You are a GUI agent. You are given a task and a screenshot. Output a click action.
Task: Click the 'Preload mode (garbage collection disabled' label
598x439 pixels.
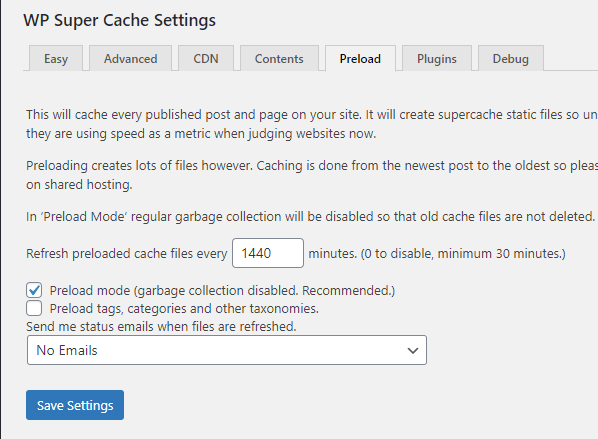(222, 291)
